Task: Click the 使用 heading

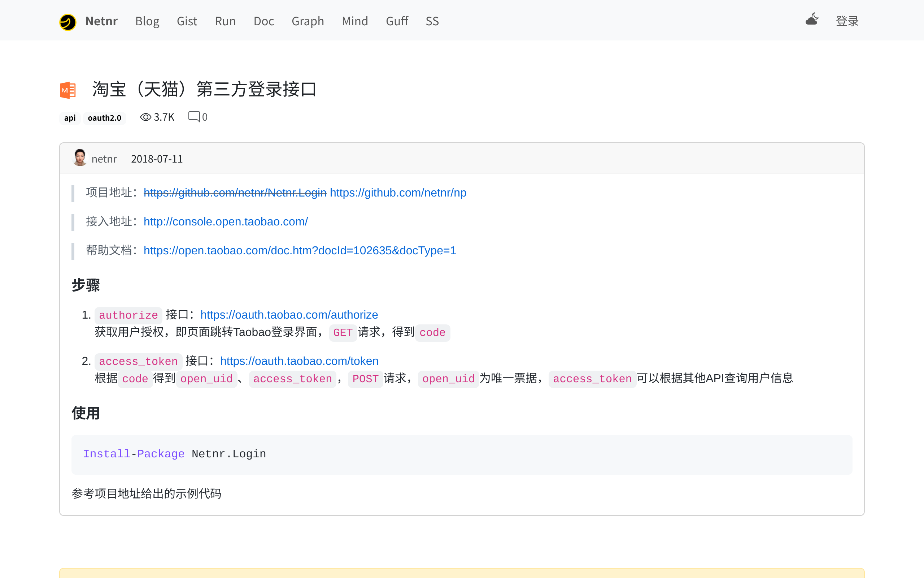Action: pyautogui.click(x=86, y=413)
